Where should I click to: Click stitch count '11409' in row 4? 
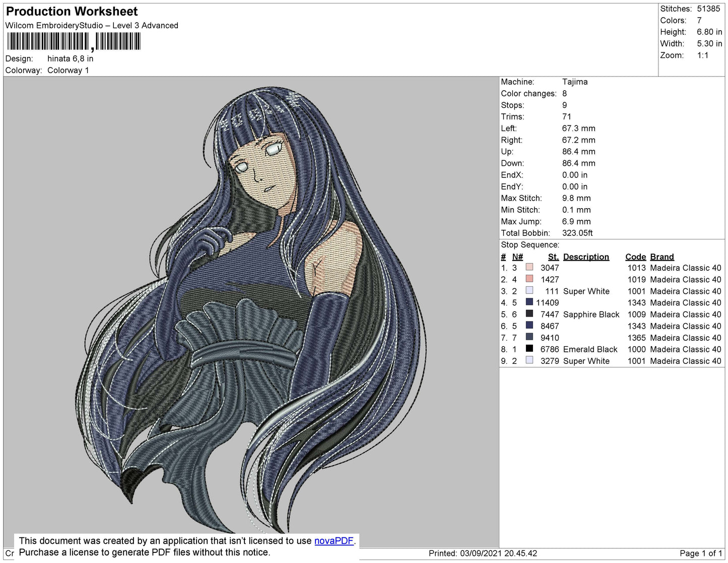[x=547, y=302]
